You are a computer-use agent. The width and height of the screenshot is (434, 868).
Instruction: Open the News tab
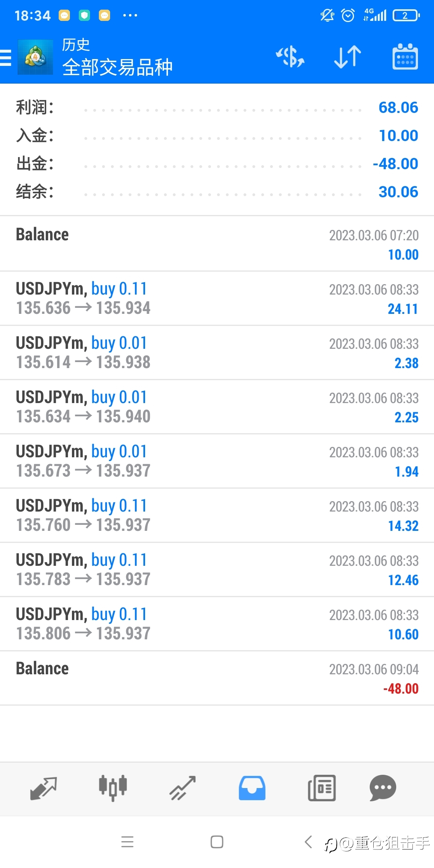click(x=321, y=788)
